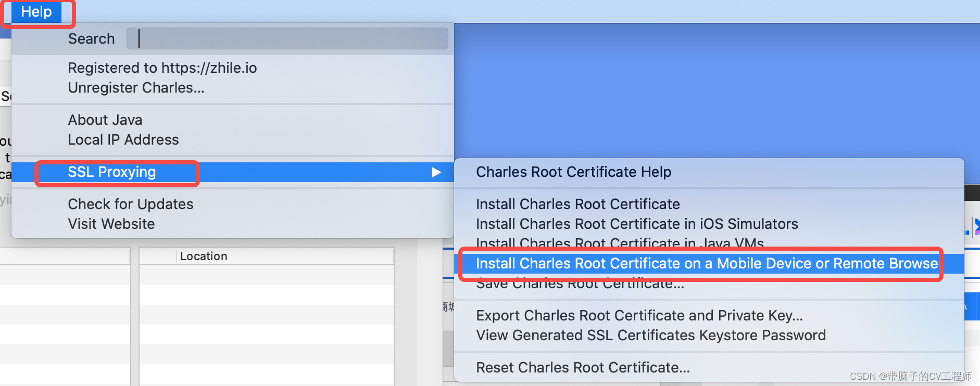This screenshot has height=386, width=980.
Task: Choose Reset Charles Root Certificate...
Action: [x=583, y=367]
